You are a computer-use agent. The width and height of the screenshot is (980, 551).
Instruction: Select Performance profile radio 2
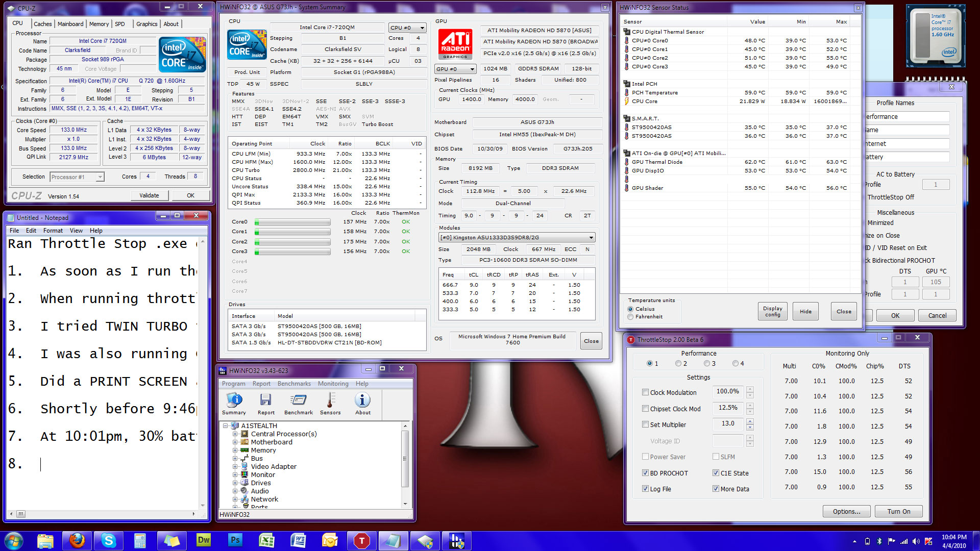coord(678,363)
